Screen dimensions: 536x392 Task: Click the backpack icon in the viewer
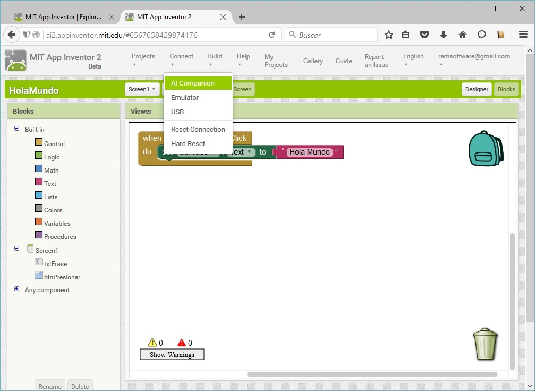485,149
